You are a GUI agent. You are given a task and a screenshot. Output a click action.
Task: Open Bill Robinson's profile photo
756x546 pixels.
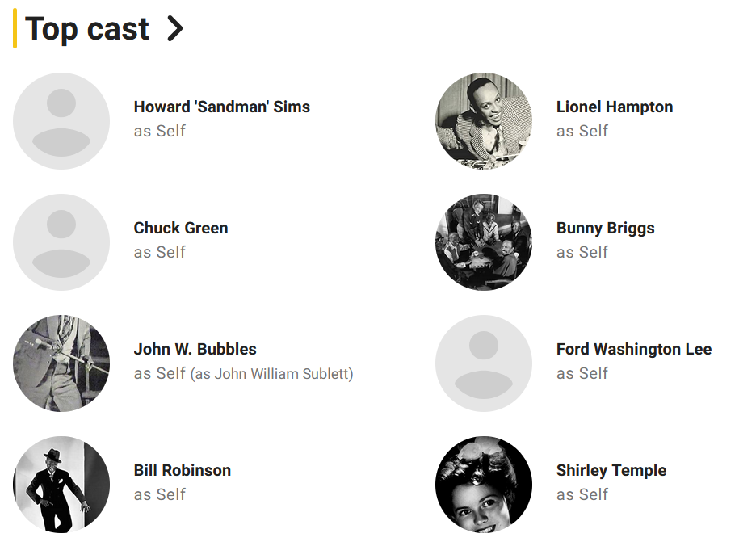coord(61,485)
